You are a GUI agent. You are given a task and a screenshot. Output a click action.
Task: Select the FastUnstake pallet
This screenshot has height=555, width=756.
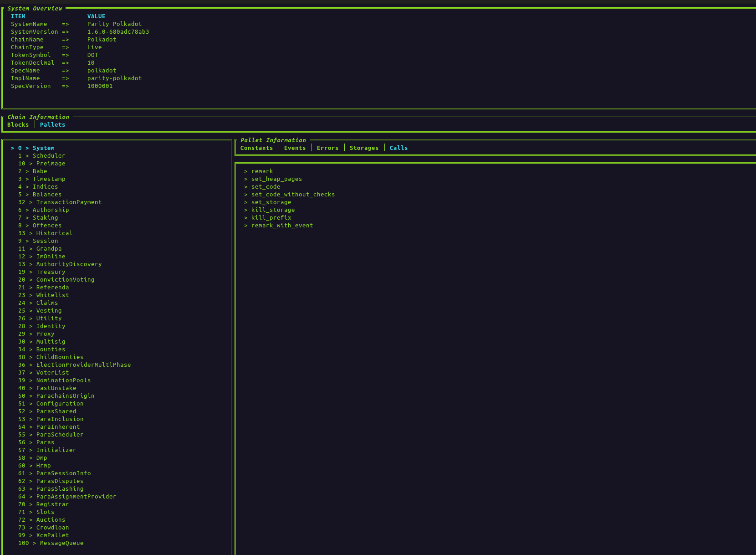click(x=47, y=388)
